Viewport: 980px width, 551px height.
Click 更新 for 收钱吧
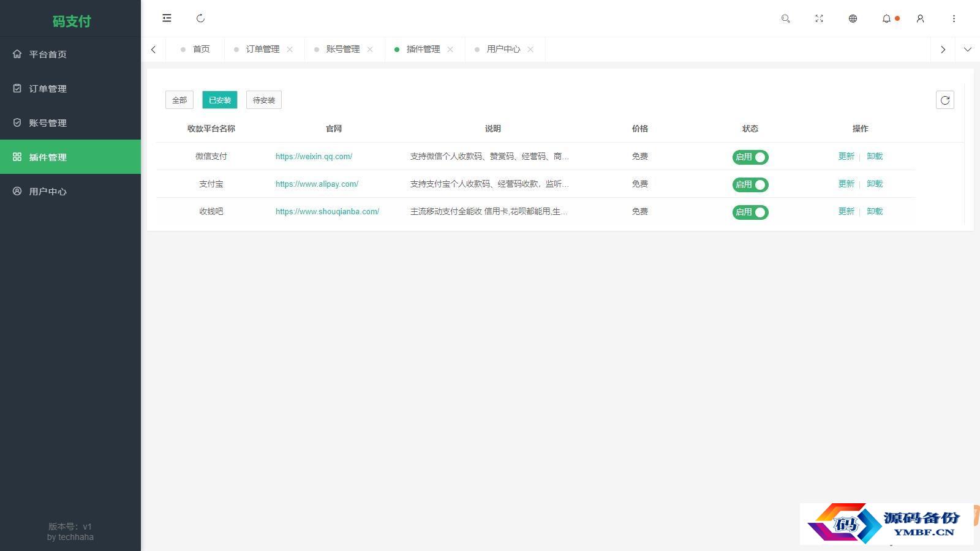pyautogui.click(x=846, y=211)
